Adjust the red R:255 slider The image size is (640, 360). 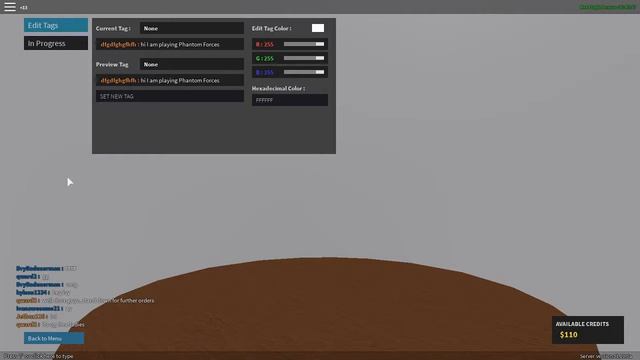pos(304,44)
